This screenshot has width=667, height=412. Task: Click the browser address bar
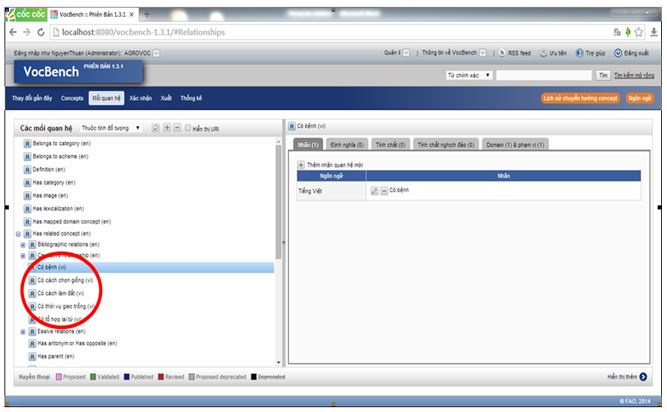click(330, 32)
